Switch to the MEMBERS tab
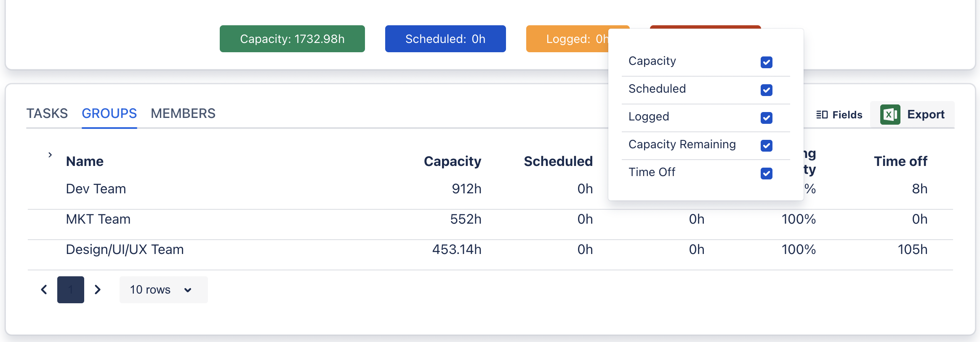The width and height of the screenshot is (980, 342). pos(183,114)
